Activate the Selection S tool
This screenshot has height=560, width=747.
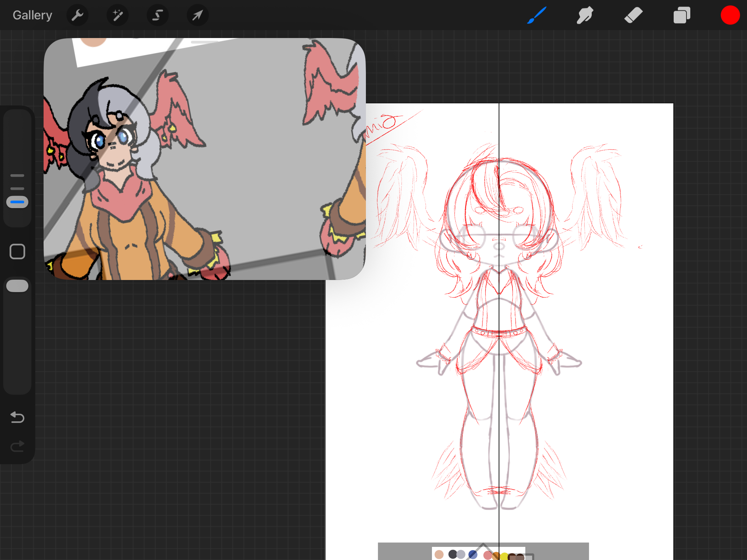(158, 15)
